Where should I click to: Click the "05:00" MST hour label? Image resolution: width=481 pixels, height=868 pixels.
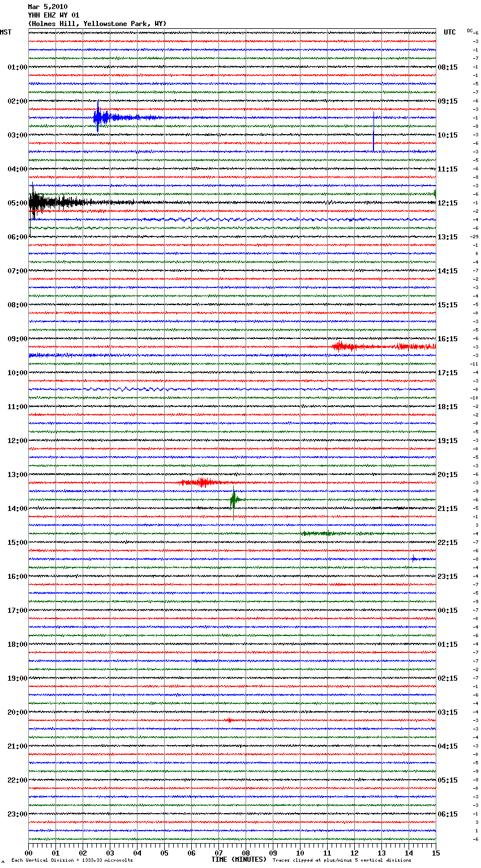click(18, 203)
